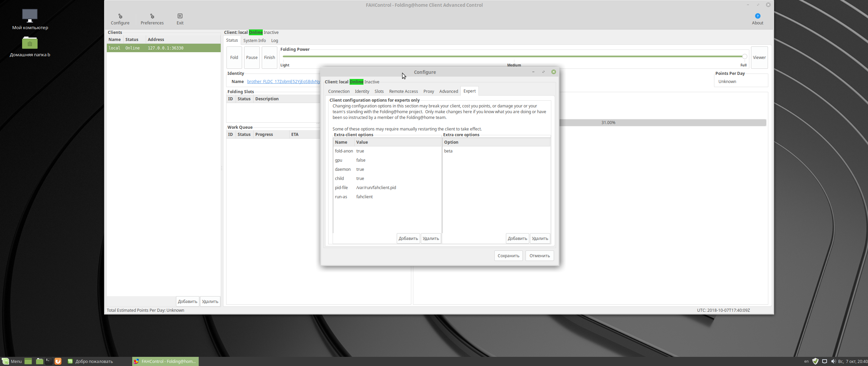868x366 pixels.
Task: Open the Preferences toolbar icon
Action: tap(152, 19)
